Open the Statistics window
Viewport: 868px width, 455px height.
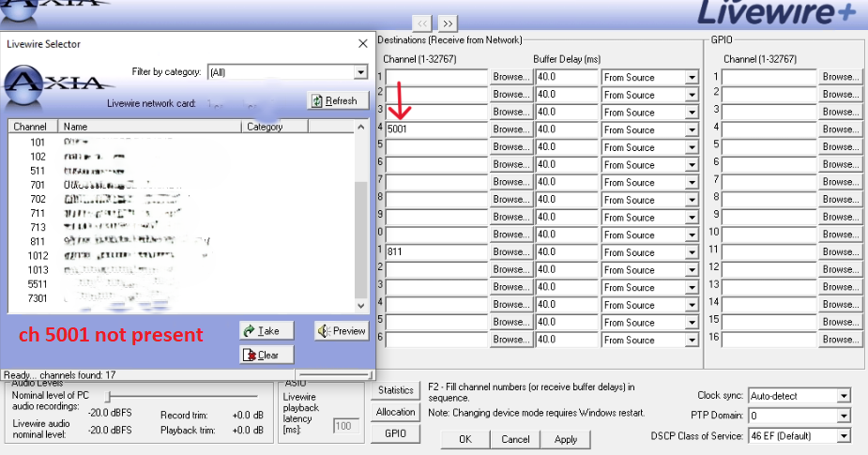[395, 390]
